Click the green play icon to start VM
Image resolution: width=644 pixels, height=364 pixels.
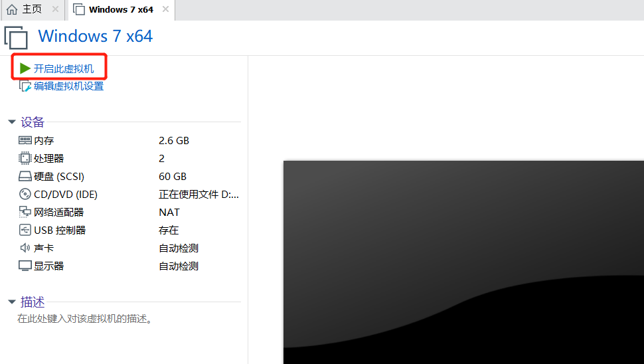click(25, 68)
